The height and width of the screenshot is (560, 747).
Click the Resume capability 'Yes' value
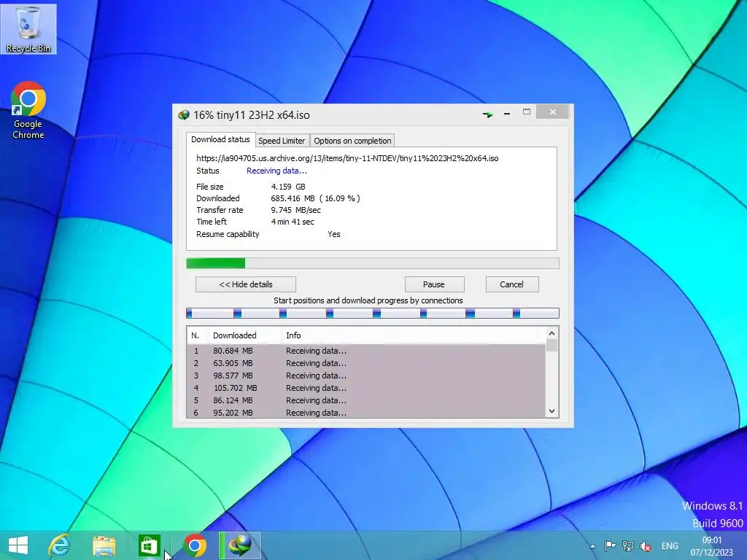pos(334,234)
